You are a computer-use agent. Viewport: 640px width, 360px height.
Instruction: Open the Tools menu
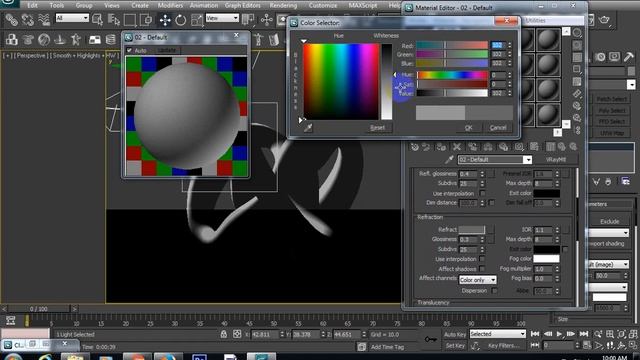click(x=57, y=5)
